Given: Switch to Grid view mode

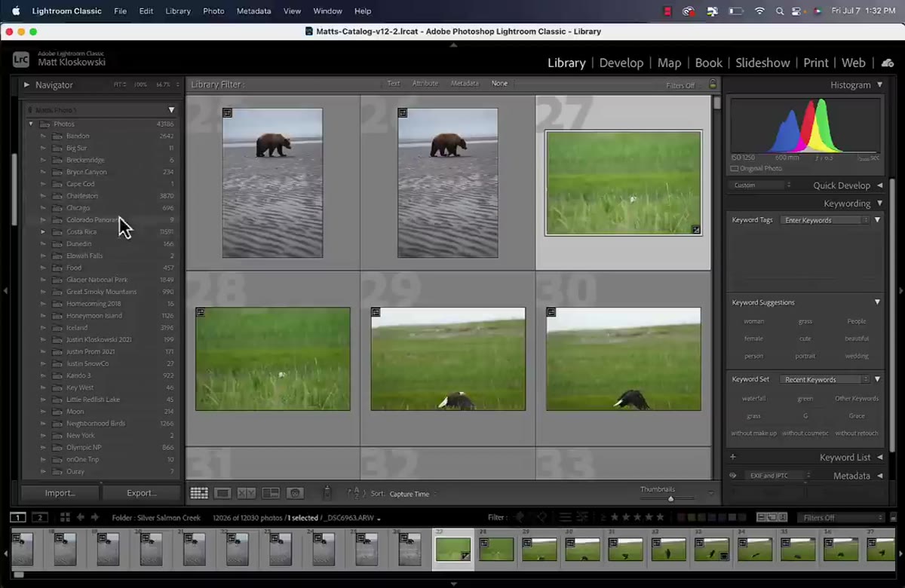Looking at the screenshot, I should coord(199,493).
